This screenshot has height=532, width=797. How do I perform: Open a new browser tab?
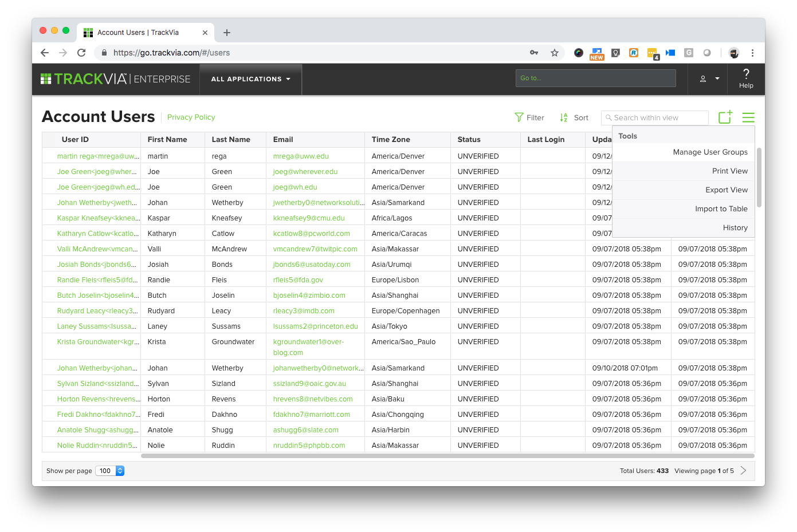click(x=227, y=33)
